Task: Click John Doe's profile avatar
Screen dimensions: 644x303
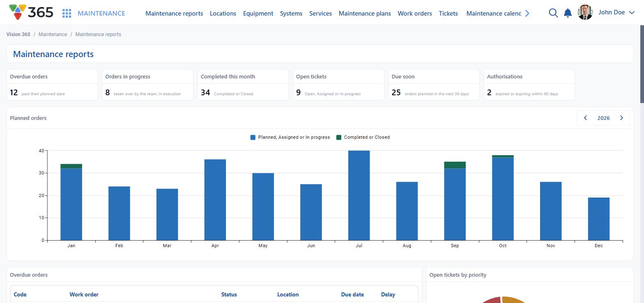Action: [585, 12]
